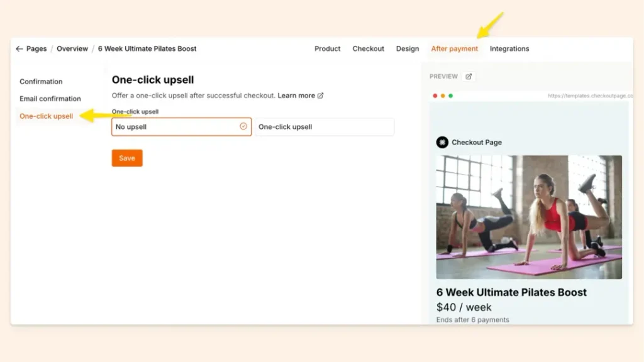
Task: Open the No upsell selection dropdown
Action: (x=181, y=126)
